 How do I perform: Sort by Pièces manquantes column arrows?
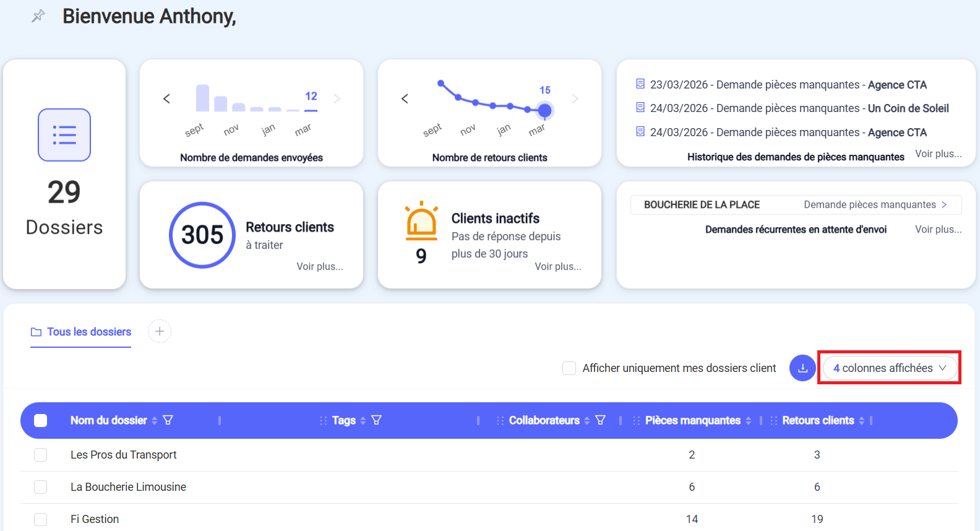click(x=749, y=421)
